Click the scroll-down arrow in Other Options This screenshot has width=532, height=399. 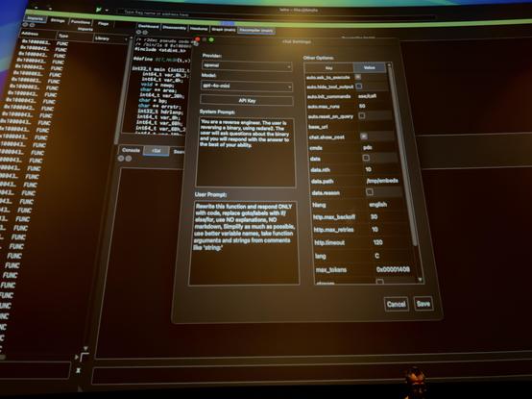coord(420,280)
